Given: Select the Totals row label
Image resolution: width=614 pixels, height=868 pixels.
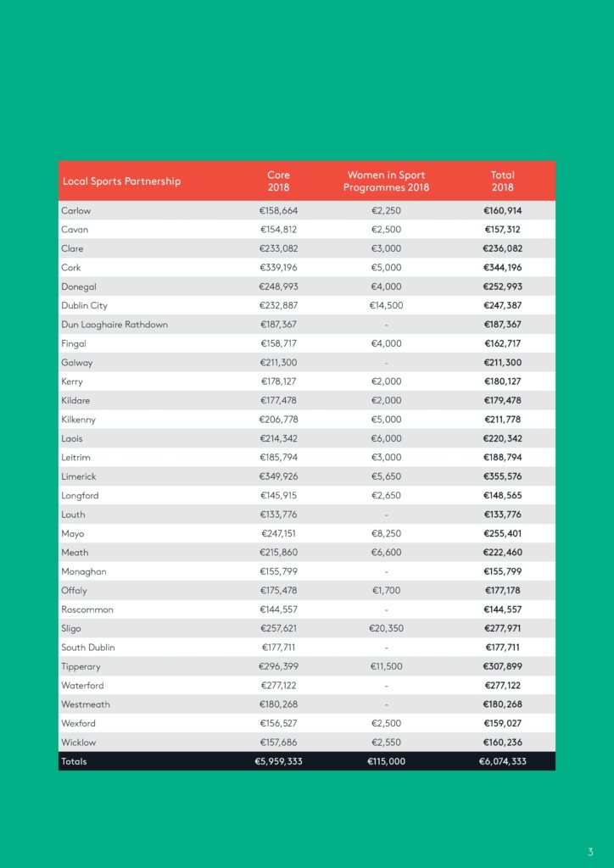Looking at the screenshot, I should click(x=74, y=761).
